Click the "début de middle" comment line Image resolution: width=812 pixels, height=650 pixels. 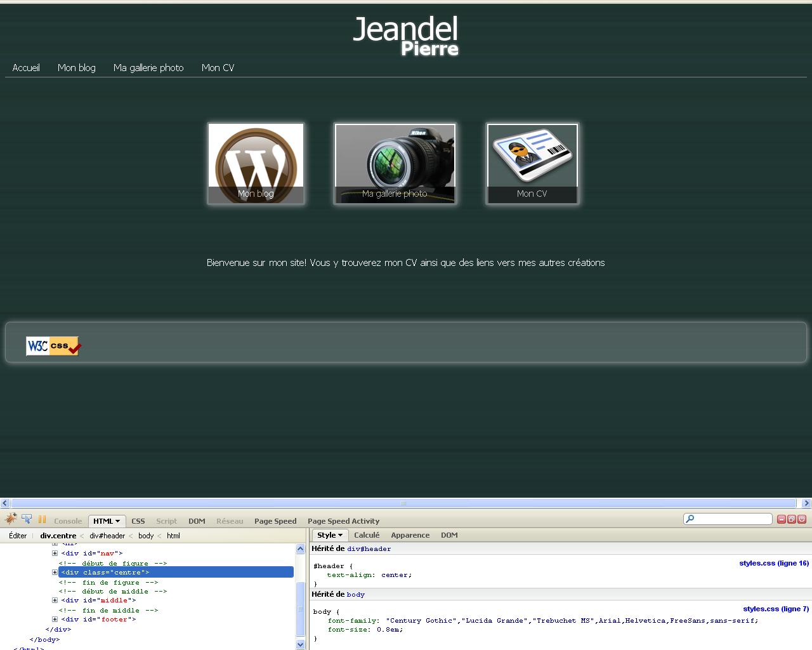pyautogui.click(x=113, y=591)
